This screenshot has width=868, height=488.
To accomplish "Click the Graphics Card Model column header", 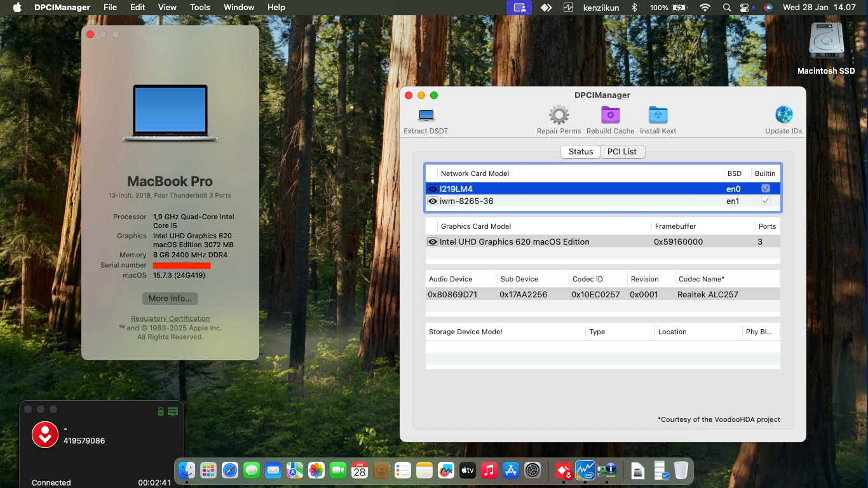I will pyautogui.click(x=476, y=226).
